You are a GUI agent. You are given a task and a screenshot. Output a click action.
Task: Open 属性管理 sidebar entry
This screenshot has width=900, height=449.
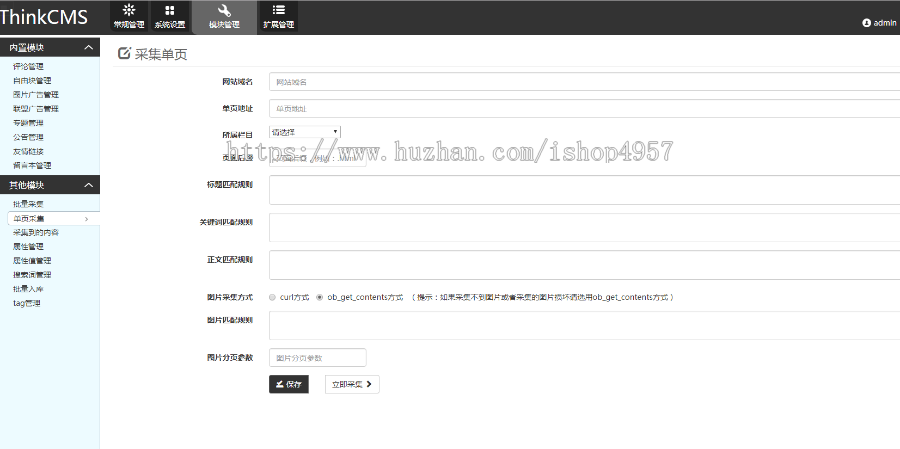[28, 246]
